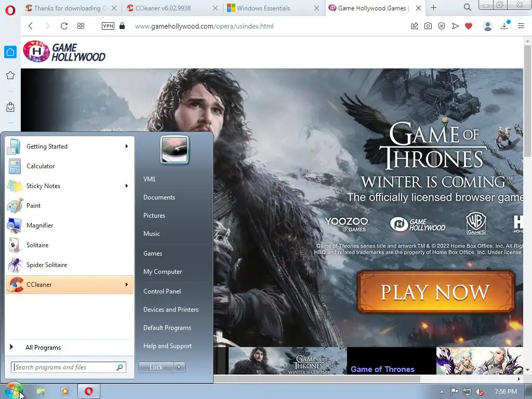Go back to the previous page
The image size is (532, 399).
tap(31, 26)
